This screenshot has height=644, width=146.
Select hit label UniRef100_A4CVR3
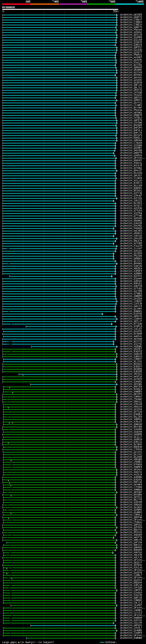pos(131,231)
